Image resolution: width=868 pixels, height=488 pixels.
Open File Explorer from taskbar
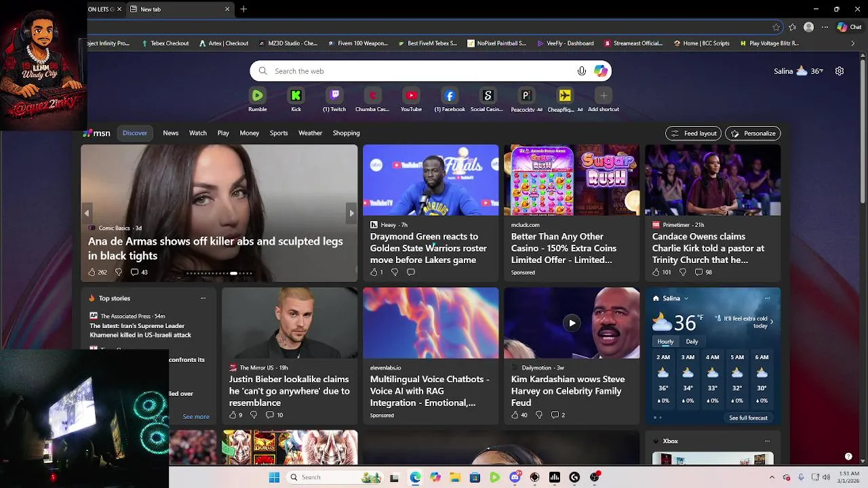coord(455,477)
